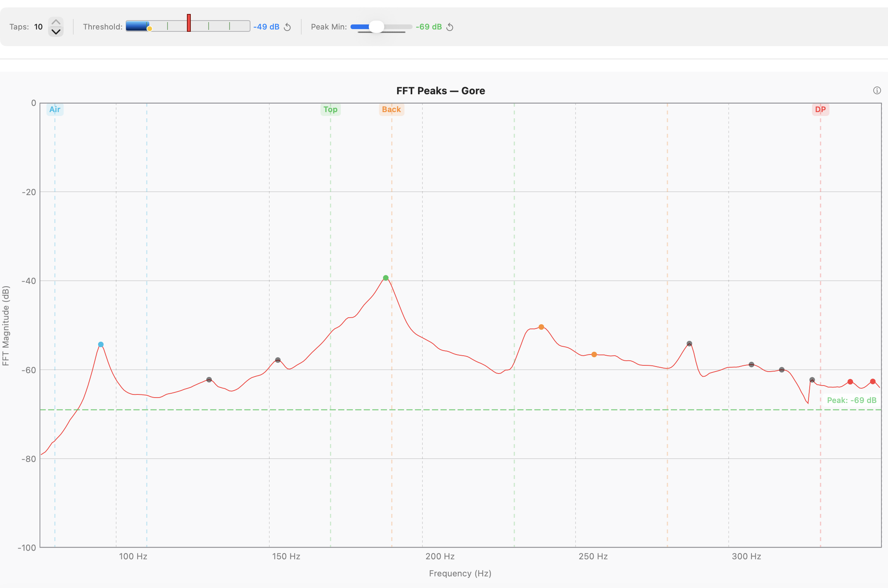Click the gray peak marker near 287 Hz

[x=689, y=344]
